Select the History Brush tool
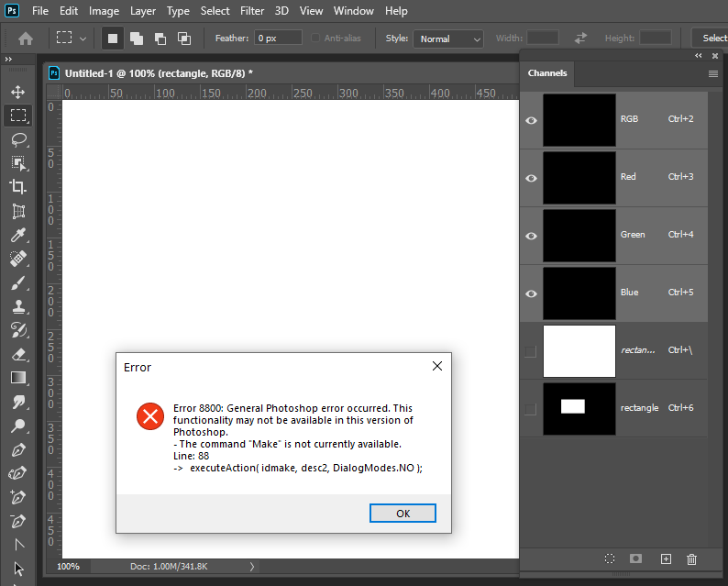Viewport: 728px width, 586px height. coord(18,331)
